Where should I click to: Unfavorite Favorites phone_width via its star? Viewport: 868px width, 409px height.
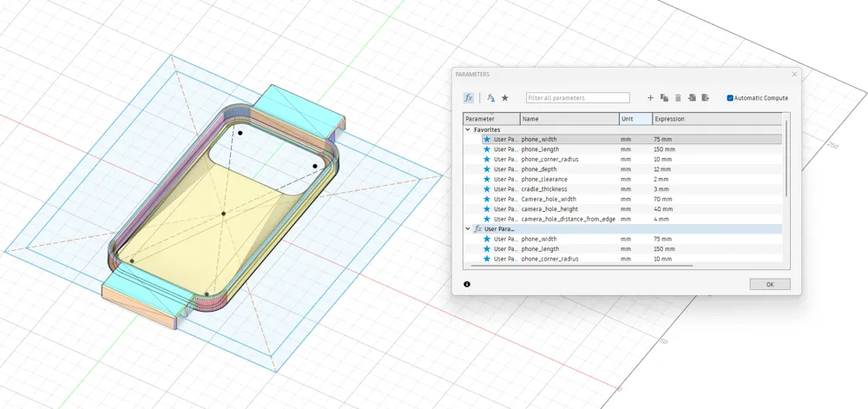pos(487,140)
